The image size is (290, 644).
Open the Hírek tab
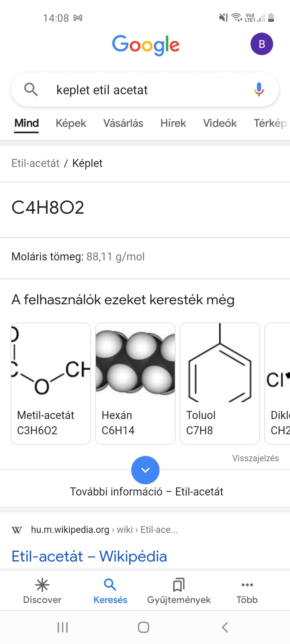pos(173,123)
